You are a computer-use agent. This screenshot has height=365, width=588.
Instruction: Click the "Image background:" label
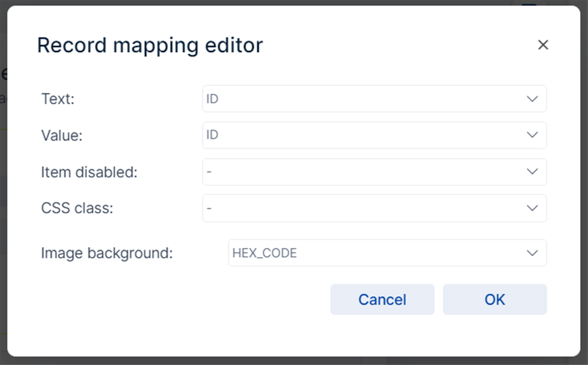(x=107, y=253)
